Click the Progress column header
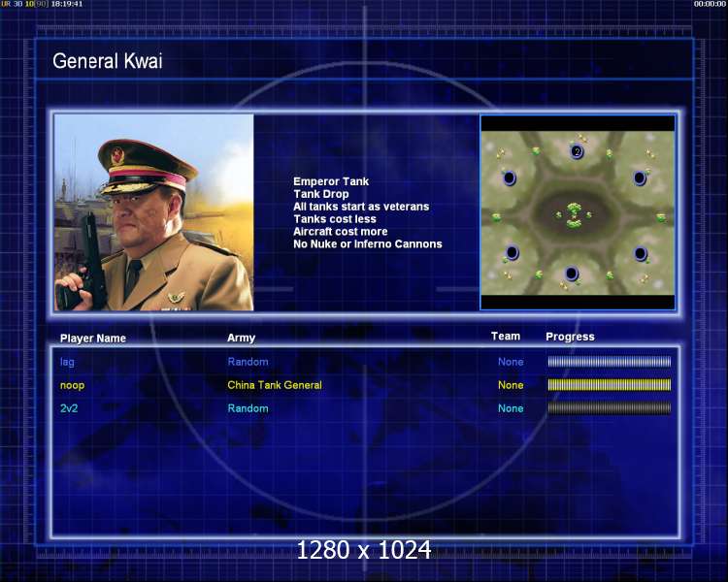 tap(570, 337)
